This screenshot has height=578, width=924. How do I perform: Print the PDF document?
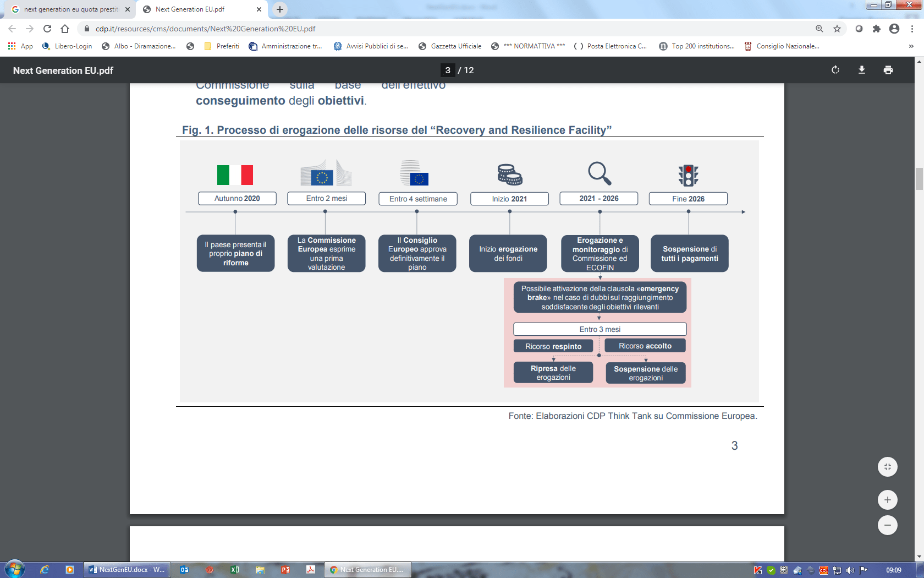(888, 70)
